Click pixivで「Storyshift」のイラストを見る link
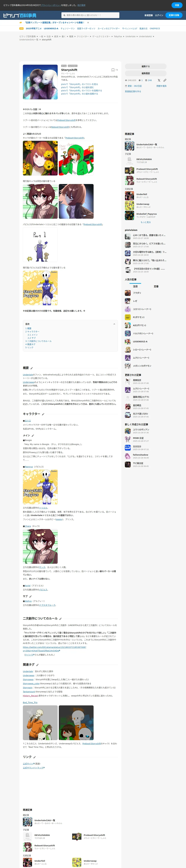This screenshot has width=186, height=868. pyautogui.click(x=79, y=84)
